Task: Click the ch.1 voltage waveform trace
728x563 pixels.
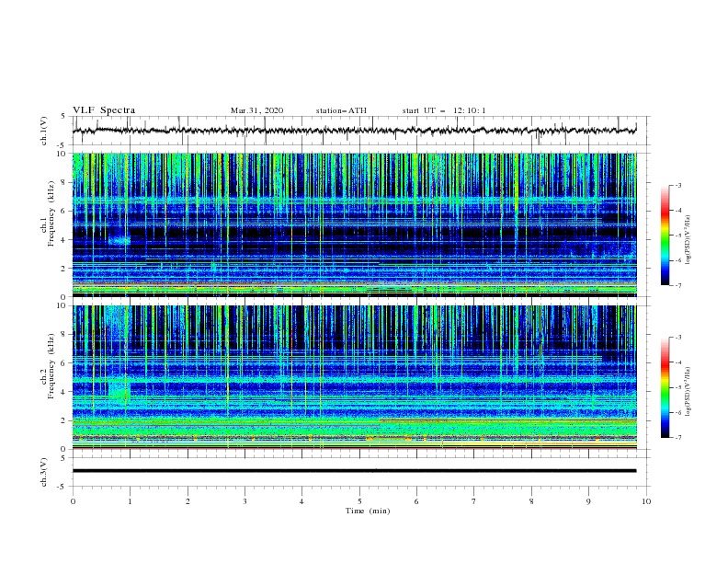Action: [355, 131]
